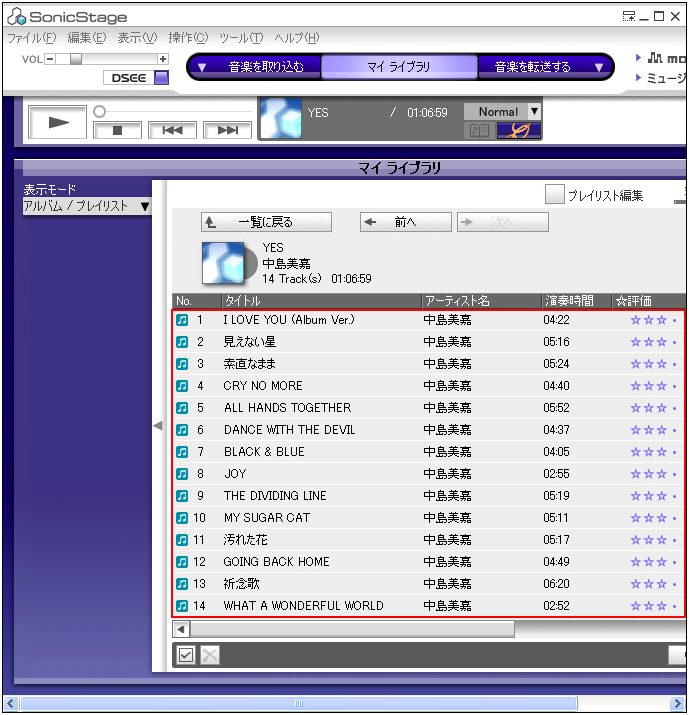Open the 表示(V) menu
Viewport: 689px width, 715px height.
137,38
